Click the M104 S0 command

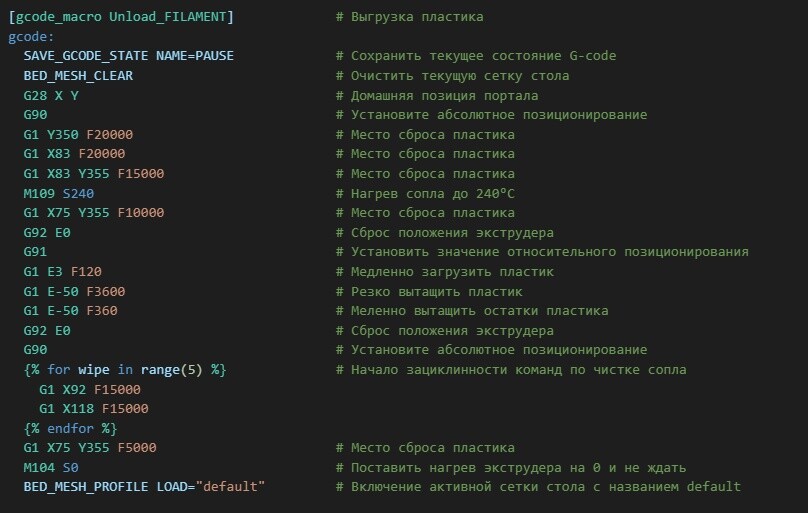pyautogui.click(x=51, y=467)
